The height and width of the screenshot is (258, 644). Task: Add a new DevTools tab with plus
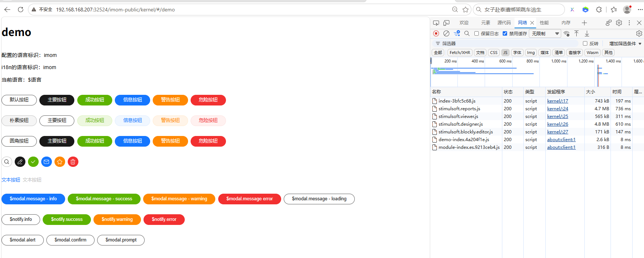coord(584,23)
